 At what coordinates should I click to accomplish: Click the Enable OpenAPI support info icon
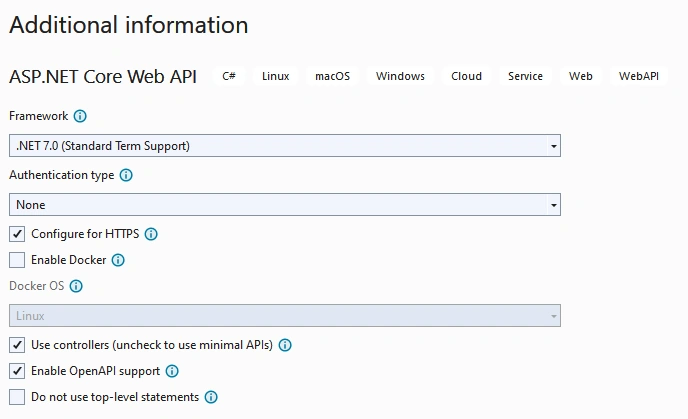pyautogui.click(x=172, y=371)
